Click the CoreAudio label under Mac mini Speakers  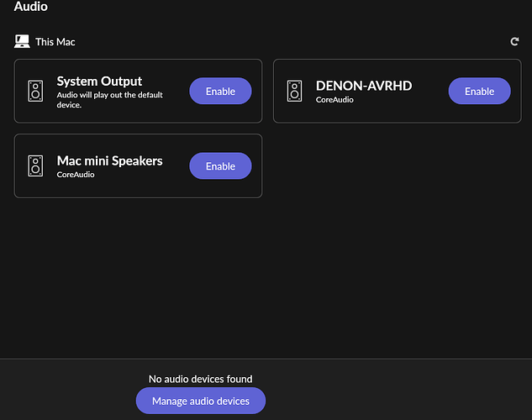tap(76, 175)
